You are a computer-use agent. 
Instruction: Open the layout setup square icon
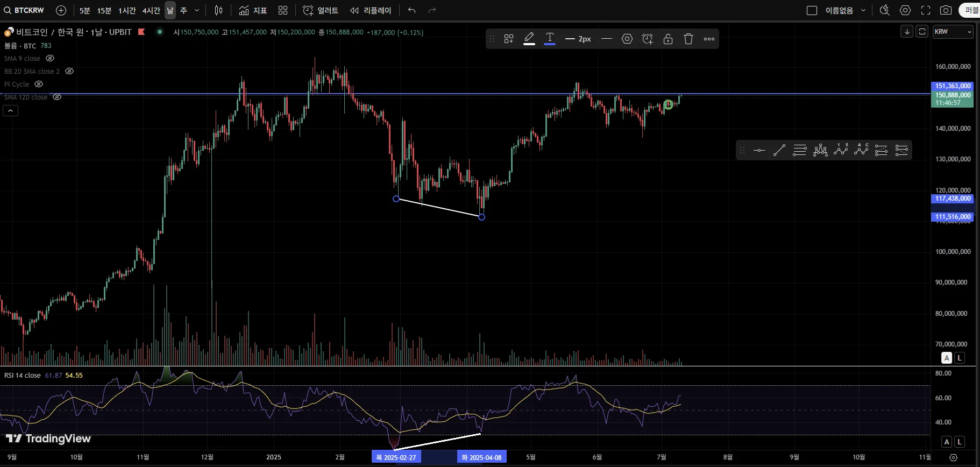[812, 10]
